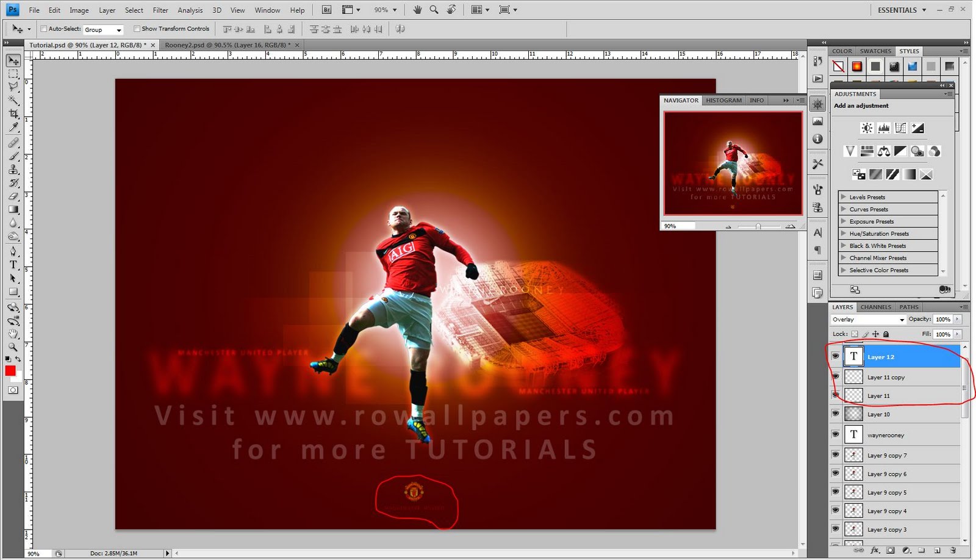Viewport: 976px width, 560px height.
Task: Select the Eyedropper tool
Action: click(x=13, y=127)
